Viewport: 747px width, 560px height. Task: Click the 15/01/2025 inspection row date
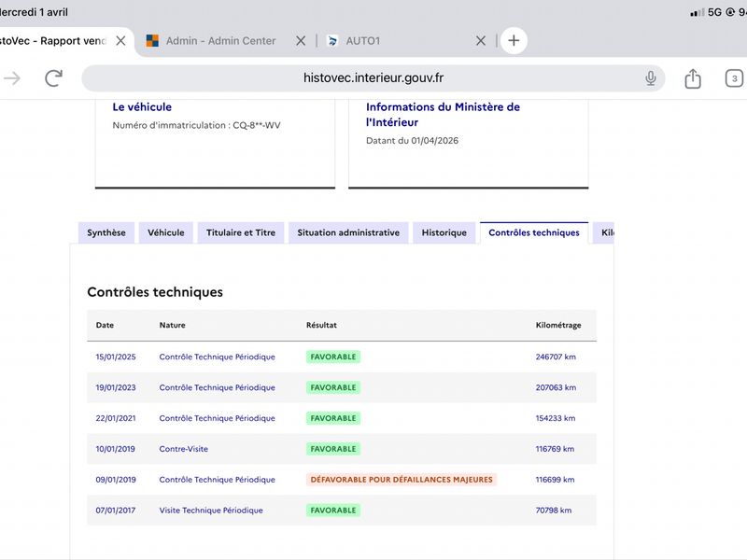coord(116,357)
